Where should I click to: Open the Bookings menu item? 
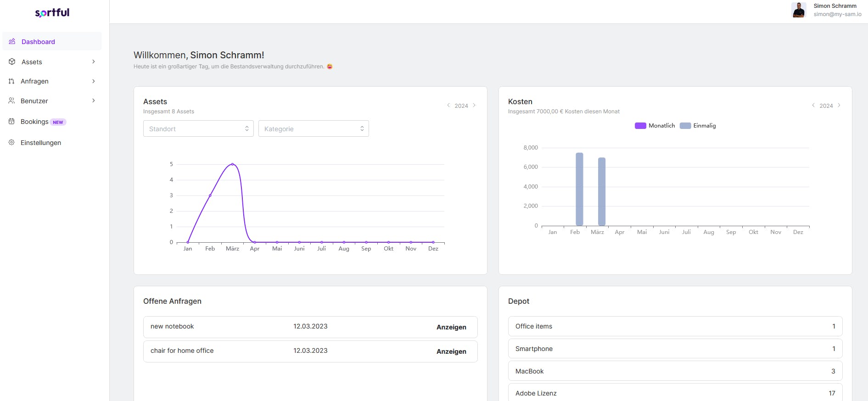(34, 122)
